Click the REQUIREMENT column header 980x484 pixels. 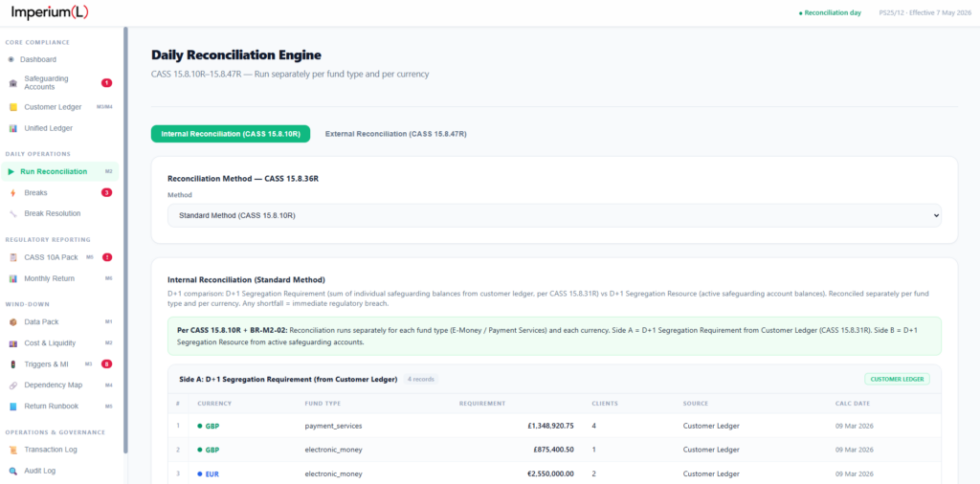click(482, 404)
